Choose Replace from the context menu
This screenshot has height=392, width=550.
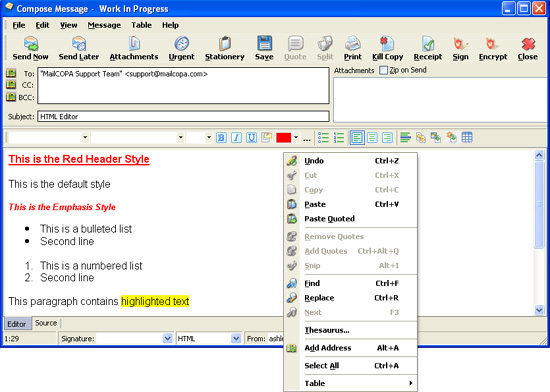coord(351,298)
